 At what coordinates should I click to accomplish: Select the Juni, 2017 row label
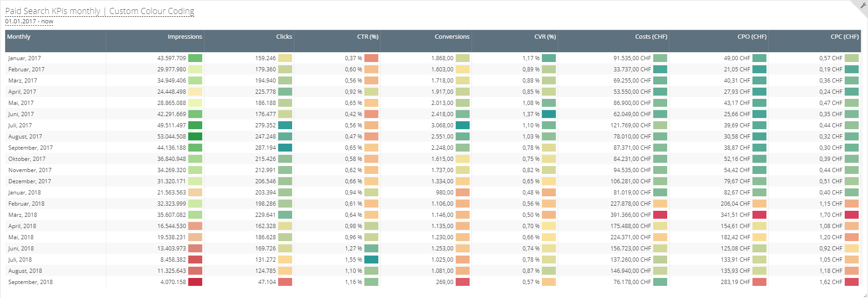(x=21, y=114)
